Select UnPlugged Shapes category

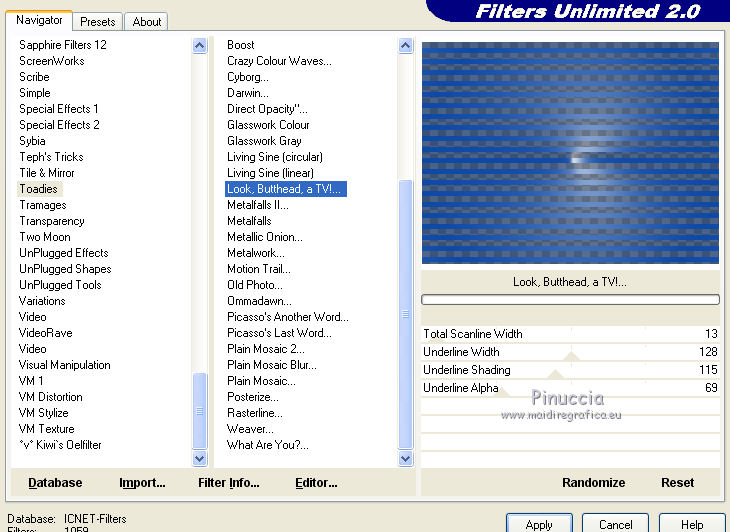(x=65, y=269)
